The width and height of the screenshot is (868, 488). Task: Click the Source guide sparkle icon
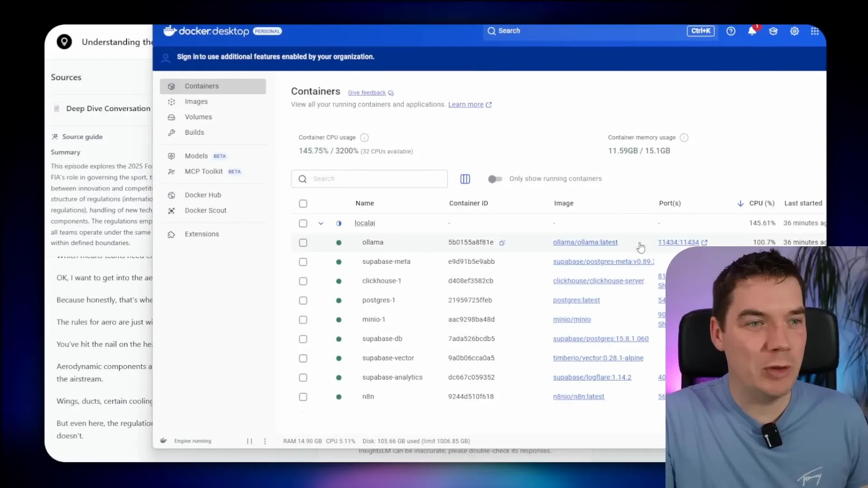tap(55, 136)
